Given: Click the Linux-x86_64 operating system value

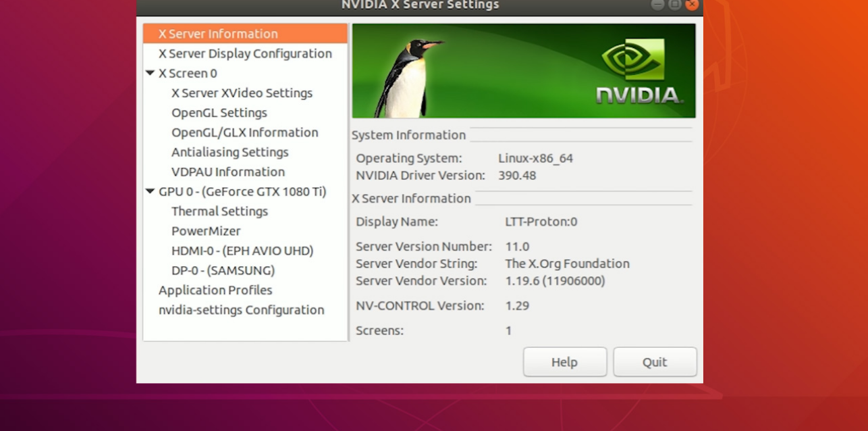Looking at the screenshot, I should click(x=535, y=158).
